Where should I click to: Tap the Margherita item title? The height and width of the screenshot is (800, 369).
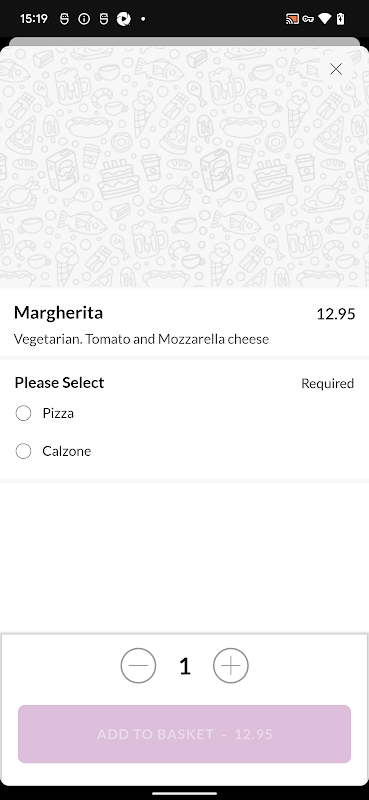click(58, 313)
